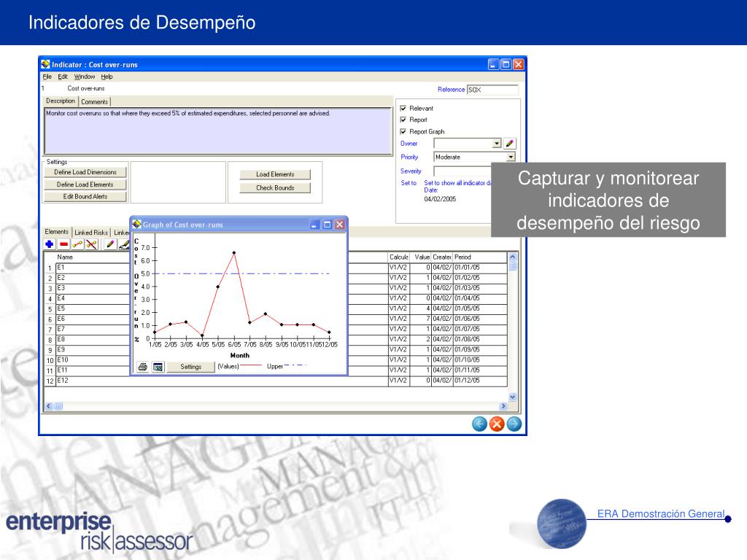Toggle the Report Graph checkbox

coord(403,131)
